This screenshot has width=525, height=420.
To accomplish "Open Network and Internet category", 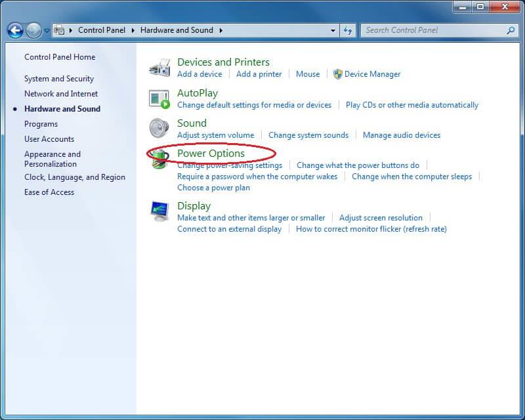I will point(61,94).
